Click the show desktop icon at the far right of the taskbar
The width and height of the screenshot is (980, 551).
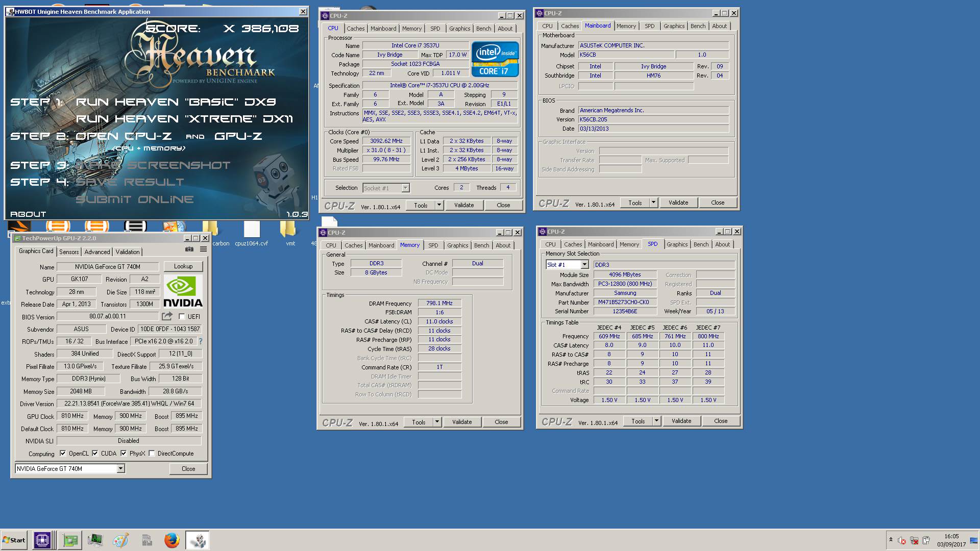(975, 540)
